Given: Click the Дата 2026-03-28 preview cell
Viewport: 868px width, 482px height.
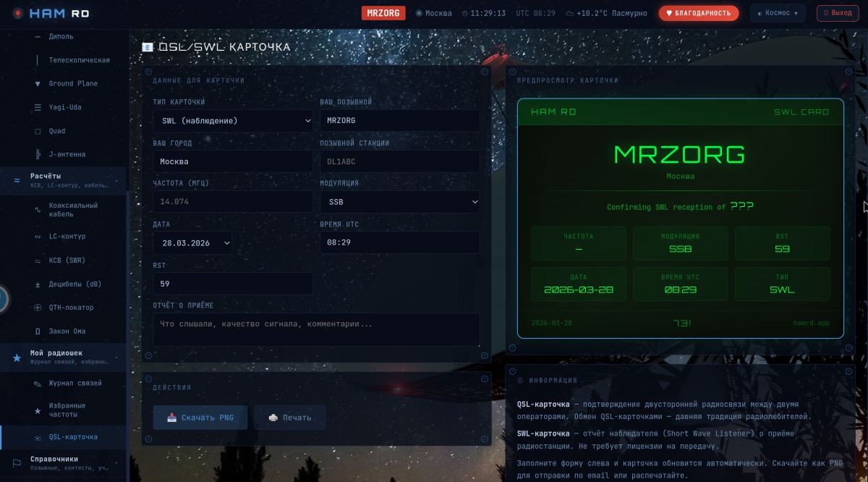Looking at the screenshot, I should point(579,284).
